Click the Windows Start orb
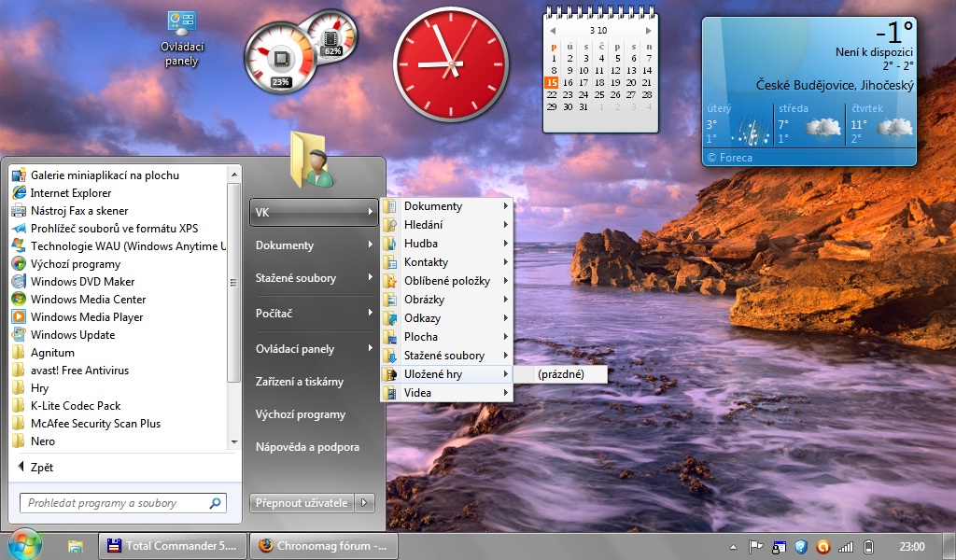The width and height of the screenshot is (956, 560). point(25,545)
